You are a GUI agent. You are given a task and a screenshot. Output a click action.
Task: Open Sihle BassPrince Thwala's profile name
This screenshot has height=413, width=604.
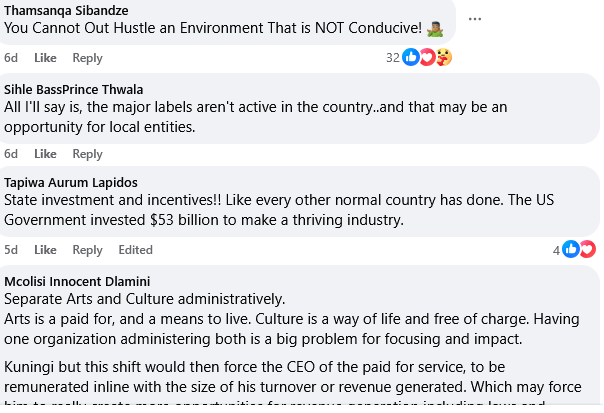pos(74,90)
